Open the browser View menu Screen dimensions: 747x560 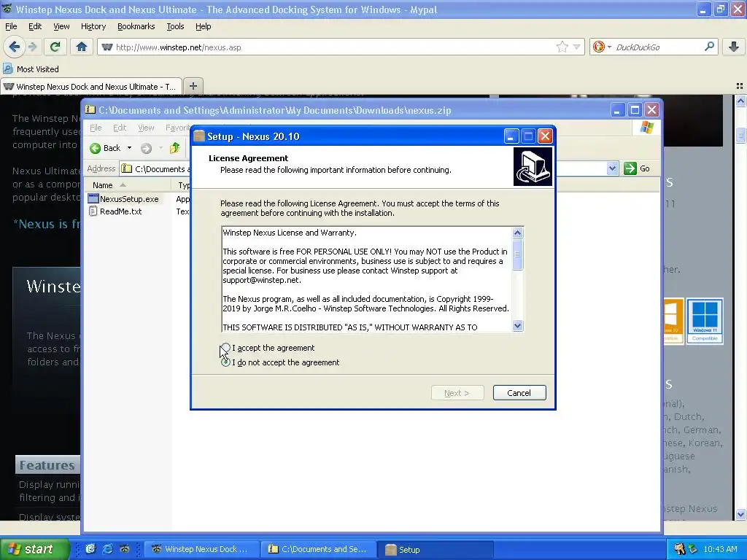[x=61, y=26]
